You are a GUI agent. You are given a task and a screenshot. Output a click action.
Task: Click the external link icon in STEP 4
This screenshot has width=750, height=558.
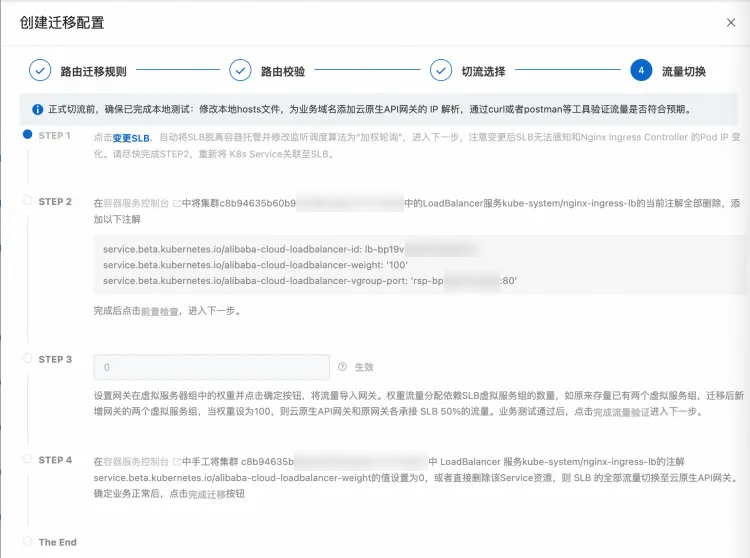[176, 462]
